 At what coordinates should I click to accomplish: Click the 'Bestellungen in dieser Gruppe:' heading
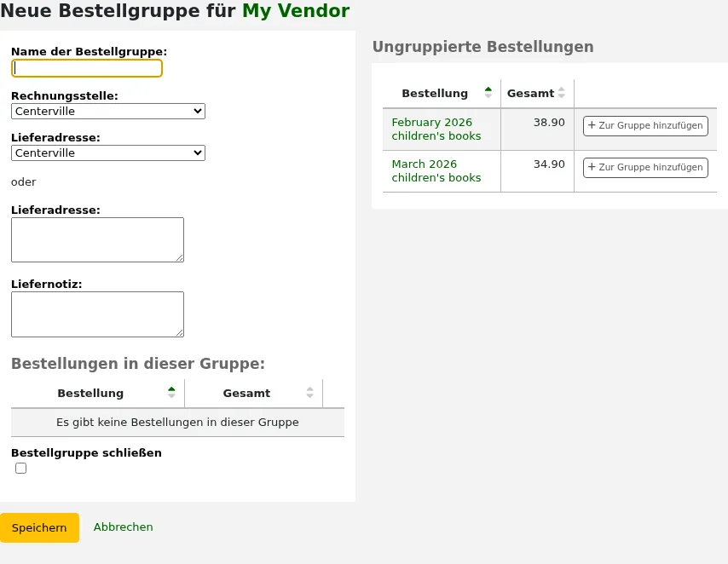point(138,364)
